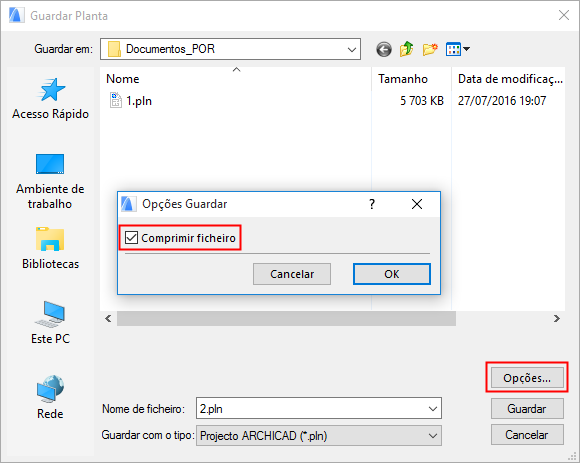Open Este PC location

[x=50, y=323]
